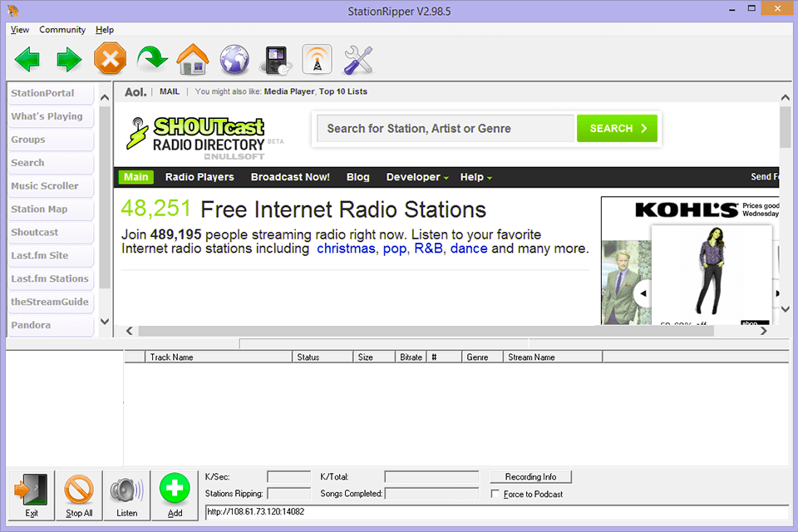Viewport: 798px width, 532px height.
Task: Follow the R&B genre link
Action: [x=428, y=249]
